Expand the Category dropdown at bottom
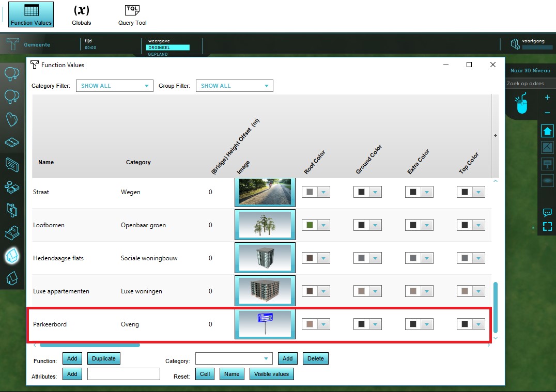The width and height of the screenshot is (556, 392). pos(234,358)
